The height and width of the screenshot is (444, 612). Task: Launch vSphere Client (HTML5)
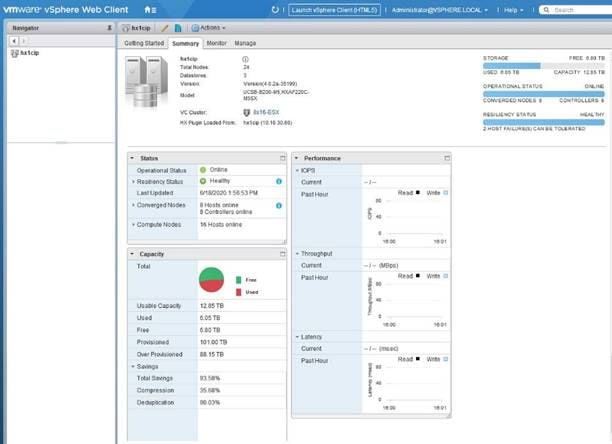[334, 10]
